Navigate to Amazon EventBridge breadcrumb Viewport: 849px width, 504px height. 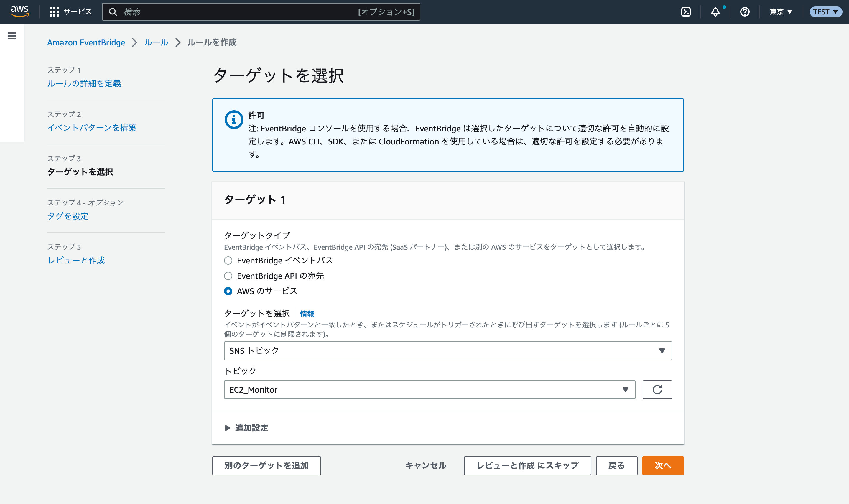[x=86, y=42]
